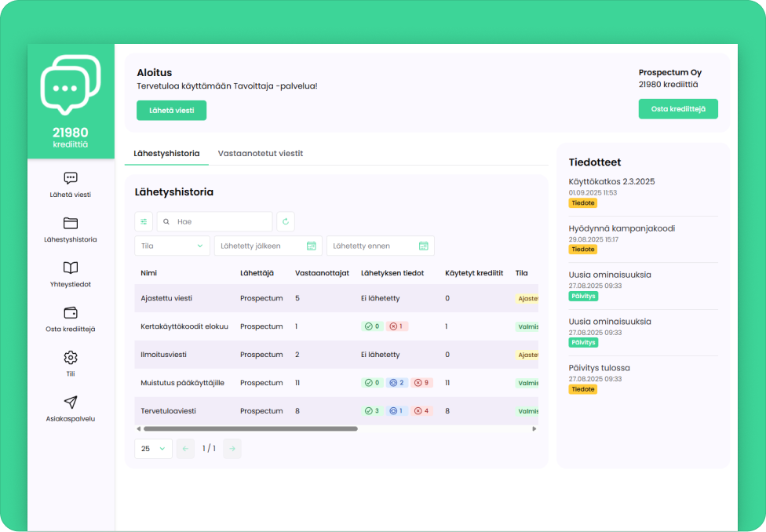Select the Lähetä viesti chat icon in sidebar
The height and width of the screenshot is (532, 766).
[x=70, y=179]
